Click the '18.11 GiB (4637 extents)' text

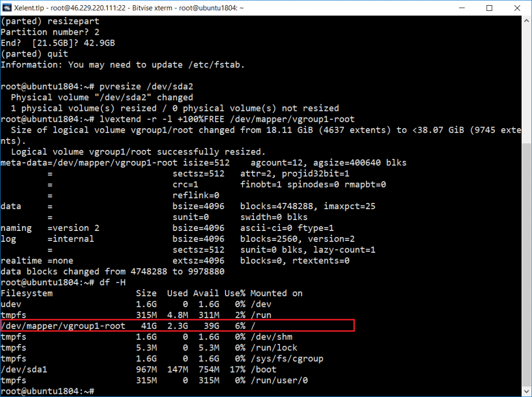click(x=328, y=130)
